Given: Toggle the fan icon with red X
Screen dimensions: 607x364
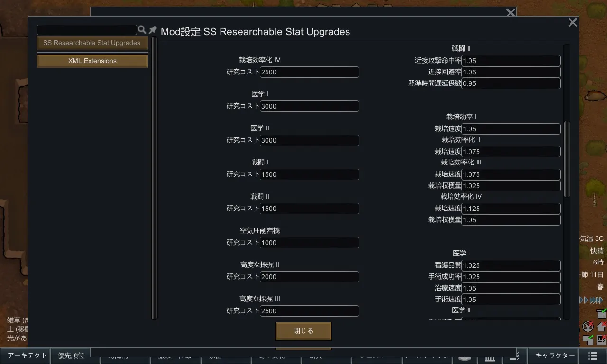Looking at the screenshot, I should (588, 327).
